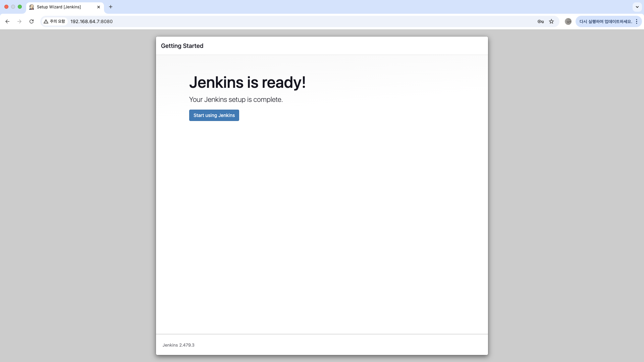
Task: Open the Chrome profile avatar
Action: [x=568, y=21]
